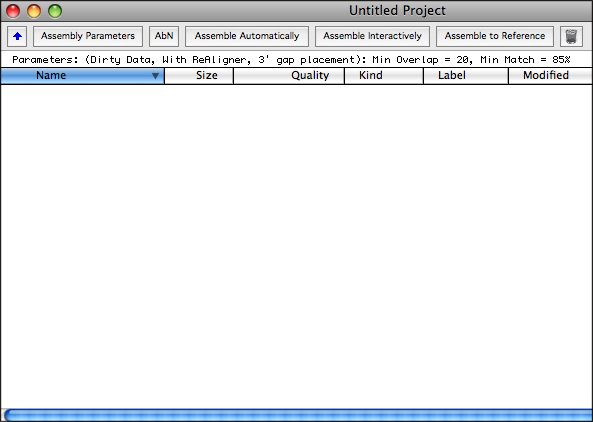Select Assemble to Reference

pos(495,36)
